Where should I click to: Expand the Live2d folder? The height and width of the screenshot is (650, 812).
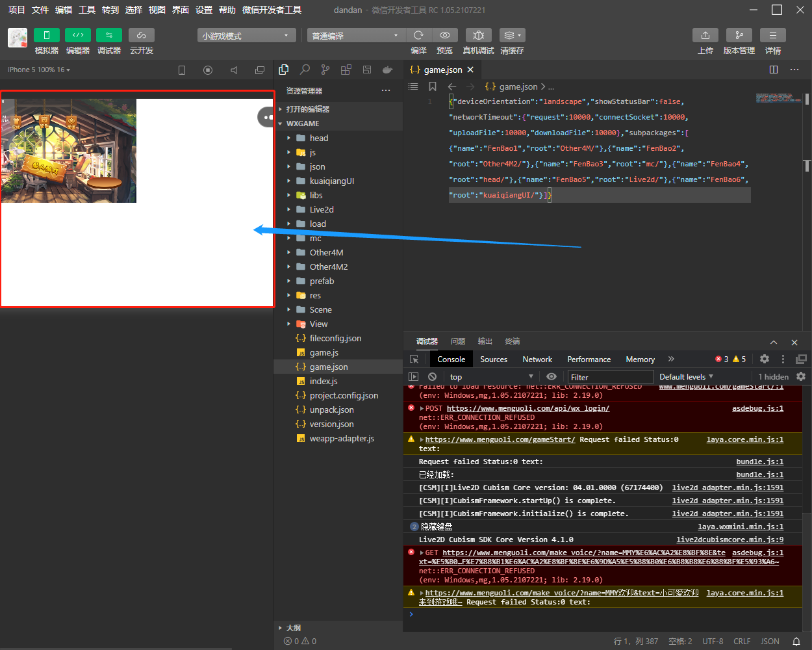point(338,209)
